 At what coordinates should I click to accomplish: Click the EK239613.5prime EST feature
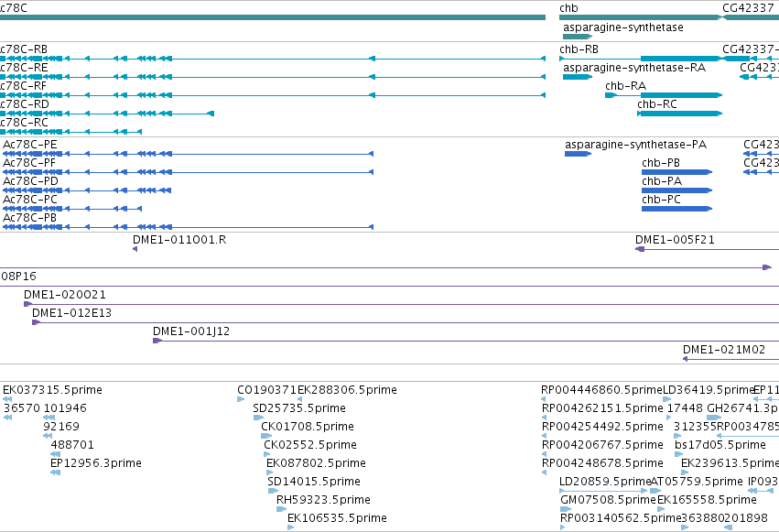coord(685,472)
